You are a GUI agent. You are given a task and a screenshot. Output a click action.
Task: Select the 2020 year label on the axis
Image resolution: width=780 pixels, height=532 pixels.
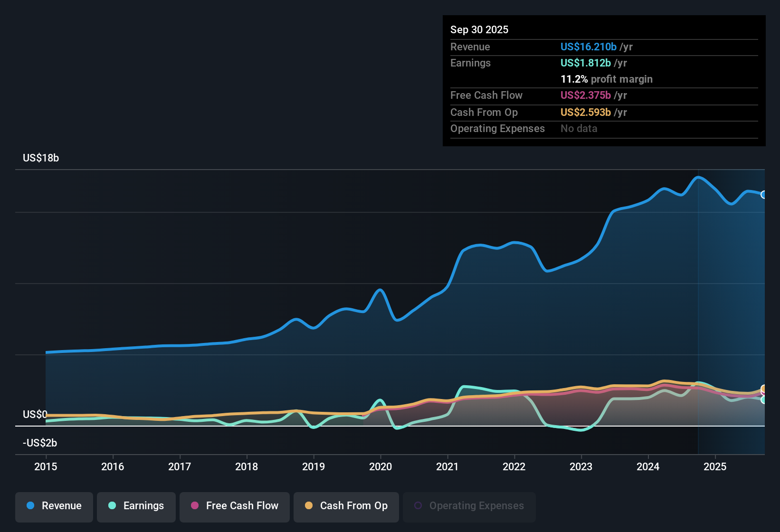tap(380, 467)
